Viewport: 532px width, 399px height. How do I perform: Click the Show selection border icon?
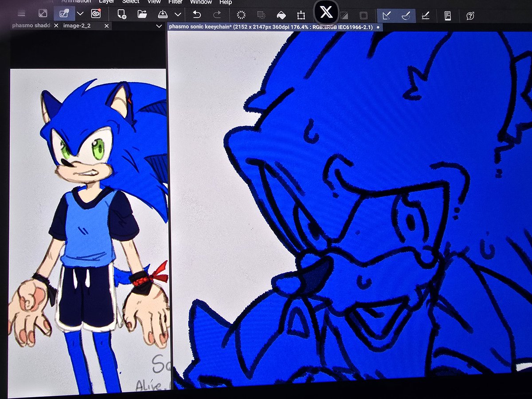tap(363, 16)
